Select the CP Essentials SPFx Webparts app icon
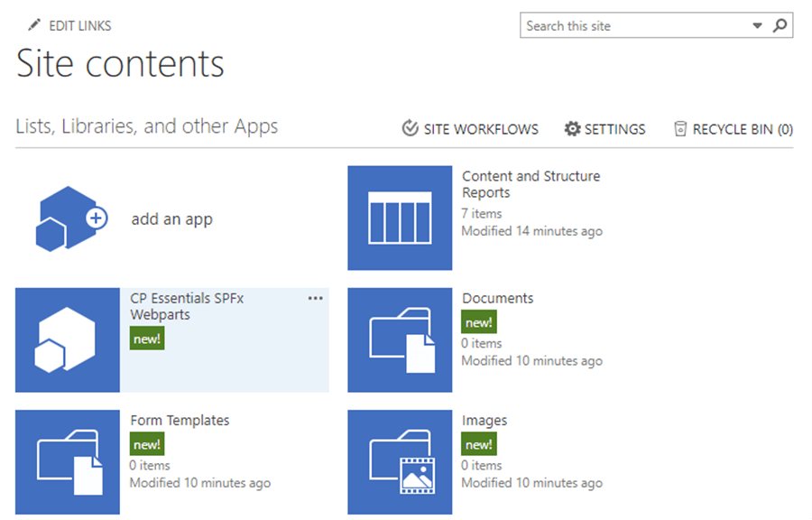Screen dimensions: 812x520 (x=67, y=339)
